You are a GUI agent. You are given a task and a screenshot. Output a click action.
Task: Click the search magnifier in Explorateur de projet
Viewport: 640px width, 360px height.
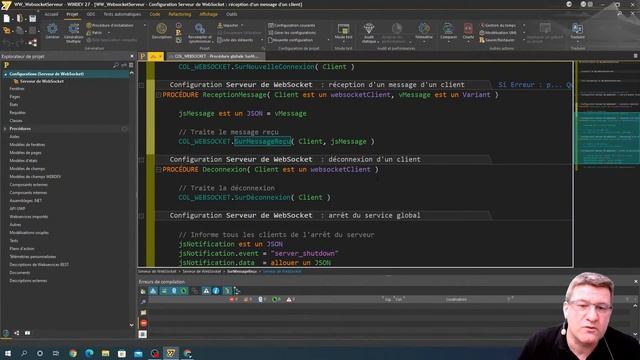pos(116,65)
